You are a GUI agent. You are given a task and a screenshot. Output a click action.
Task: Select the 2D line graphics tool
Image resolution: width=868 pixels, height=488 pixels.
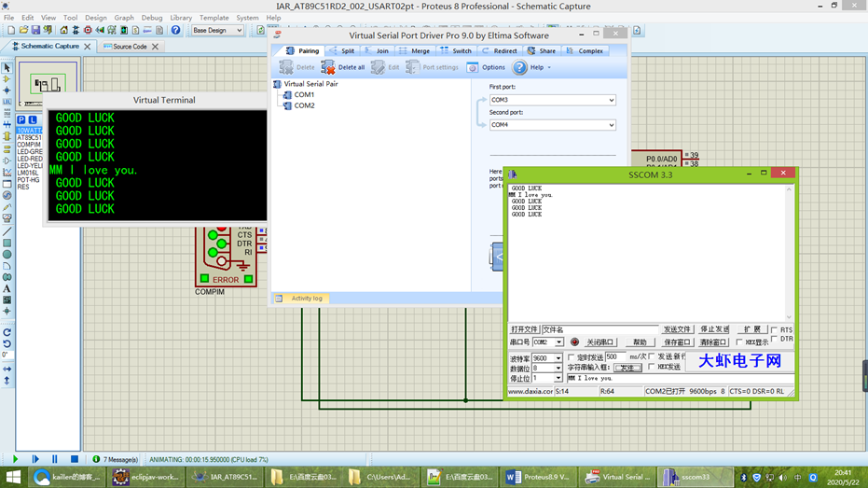(7, 231)
